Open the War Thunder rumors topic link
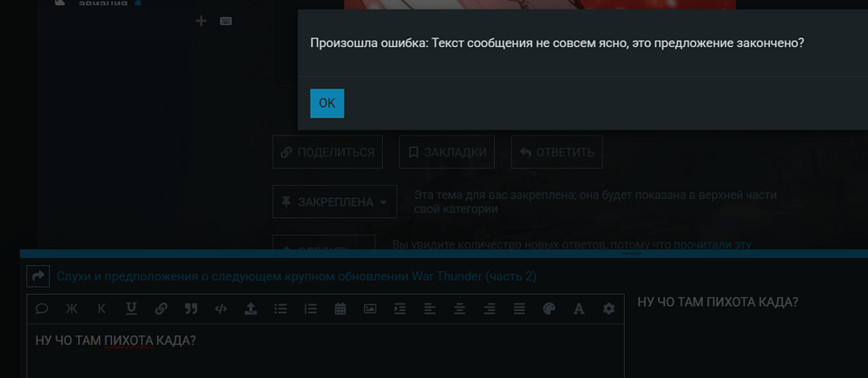The width and height of the screenshot is (868, 378). pos(297,276)
